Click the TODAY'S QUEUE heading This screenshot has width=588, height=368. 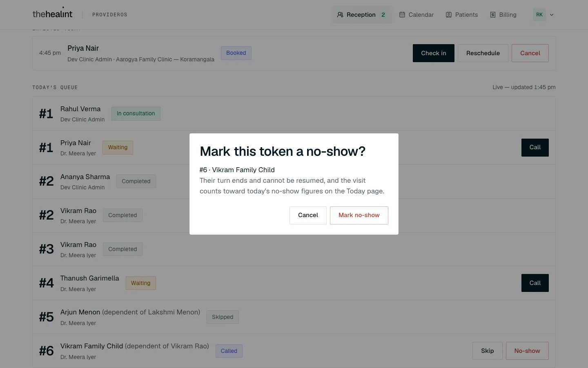point(55,88)
